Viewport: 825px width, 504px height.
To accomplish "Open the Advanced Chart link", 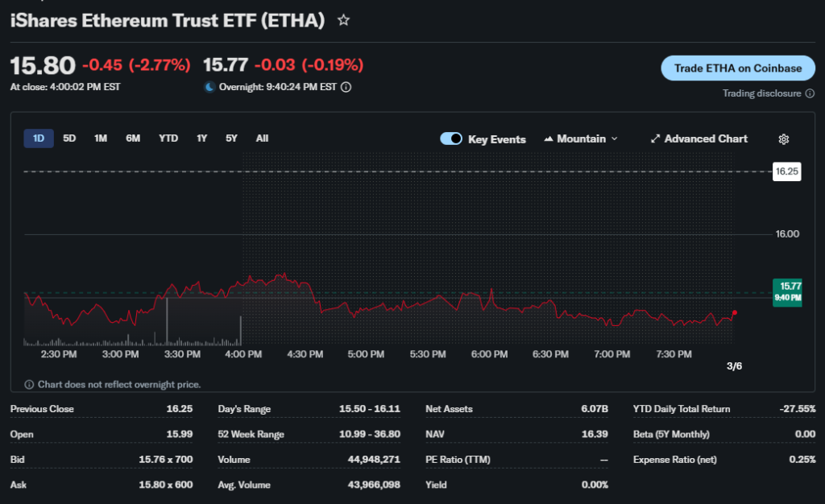I will (705, 139).
